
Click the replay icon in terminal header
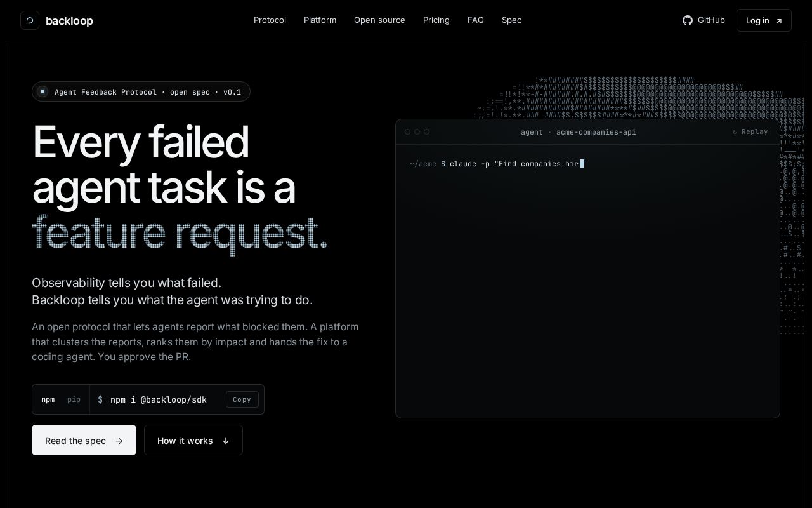[x=735, y=132]
